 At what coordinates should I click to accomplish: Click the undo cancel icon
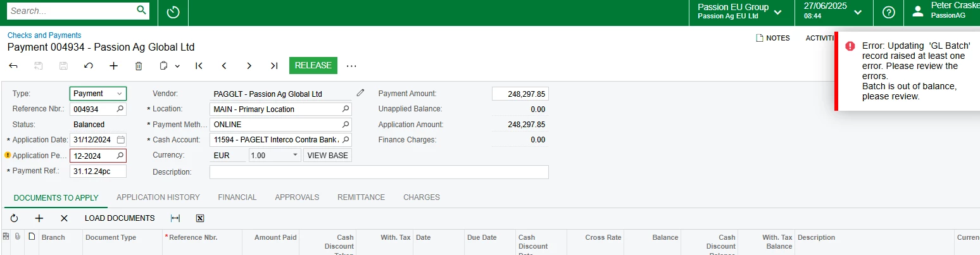point(89,65)
